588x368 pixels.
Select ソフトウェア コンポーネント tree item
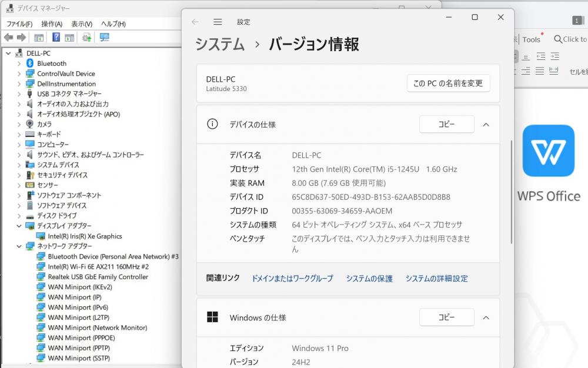[69, 195]
